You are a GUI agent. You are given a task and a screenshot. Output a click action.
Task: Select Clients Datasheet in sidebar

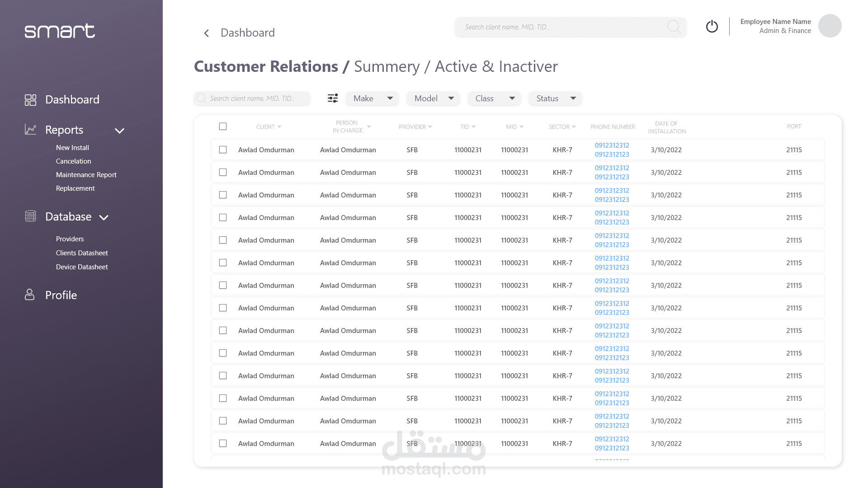(x=82, y=253)
